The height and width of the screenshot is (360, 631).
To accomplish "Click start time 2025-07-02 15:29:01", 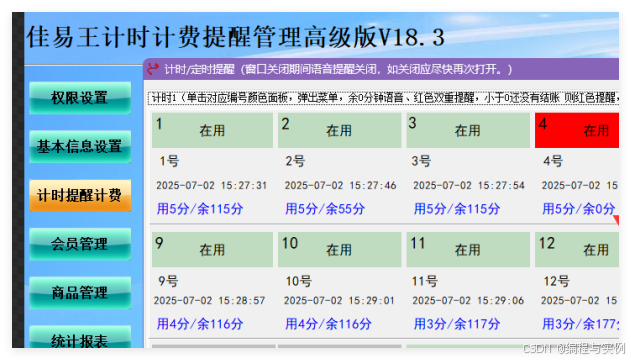I will point(339,300).
